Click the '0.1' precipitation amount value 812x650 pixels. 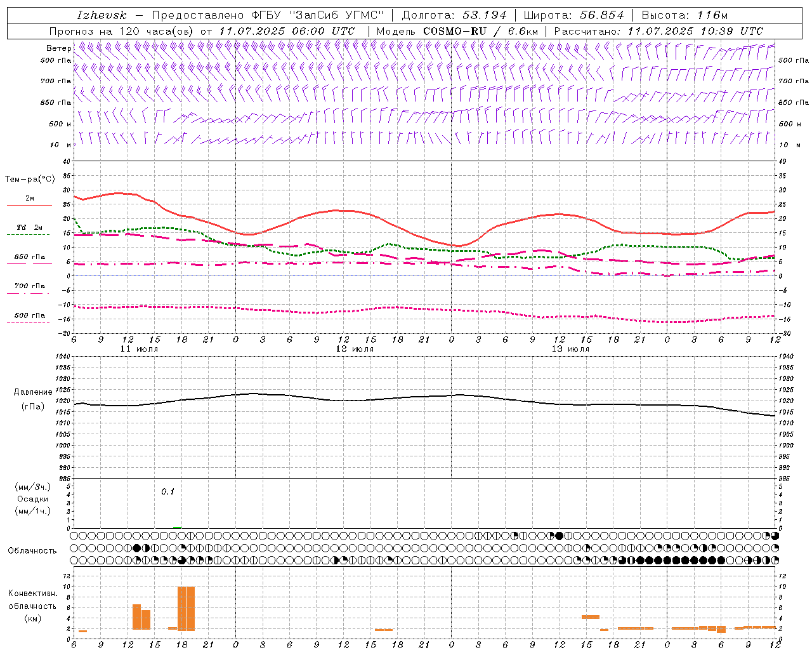(x=167, y=491)
